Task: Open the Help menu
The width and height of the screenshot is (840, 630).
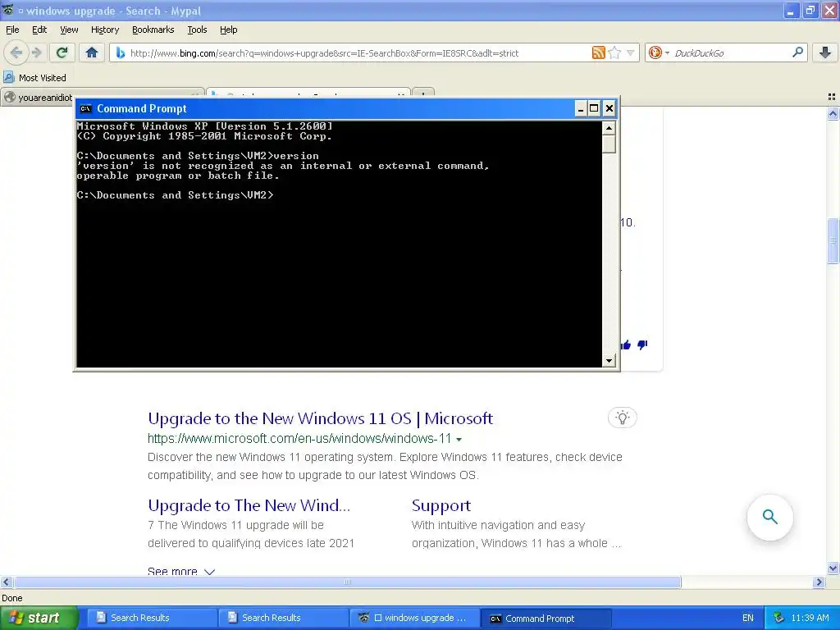Action: point(229,30)
